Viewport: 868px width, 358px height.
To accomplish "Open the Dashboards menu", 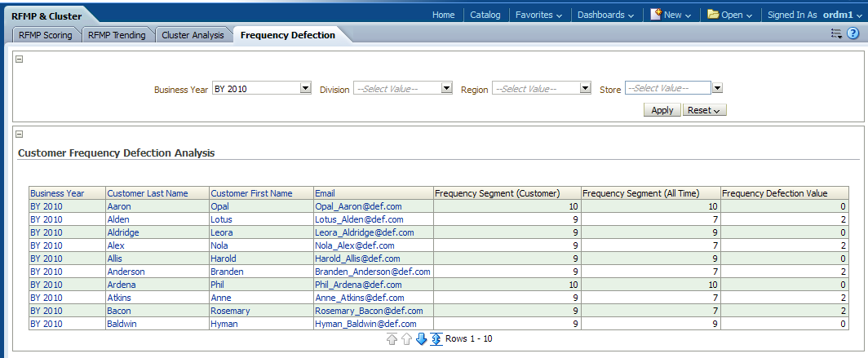I will point(605,15).
